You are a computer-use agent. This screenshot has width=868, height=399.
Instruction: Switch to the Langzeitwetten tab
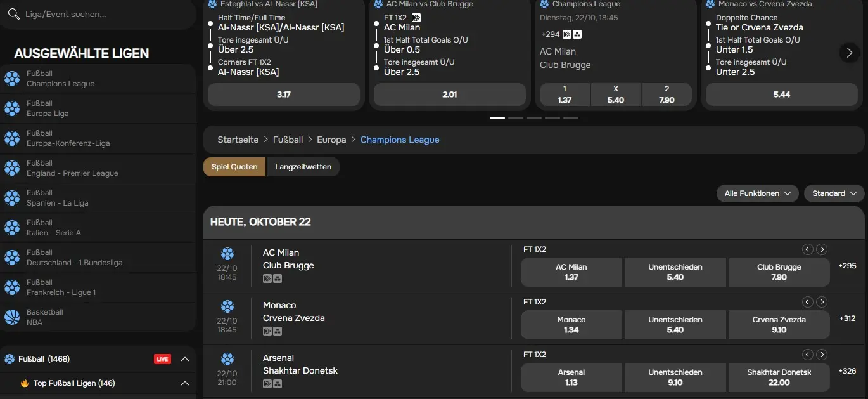tap(303, 167)
